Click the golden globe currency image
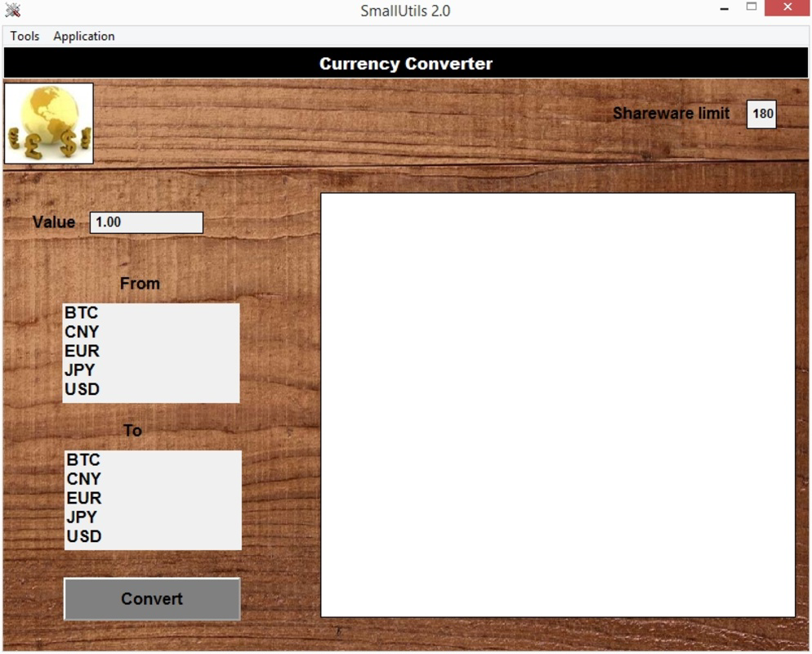This screenshot has width=812, height=654. point(49,123)
